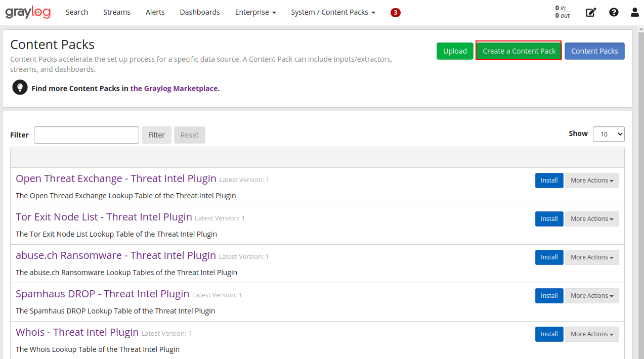Install the Whois pack

click(x=549, y=334)
